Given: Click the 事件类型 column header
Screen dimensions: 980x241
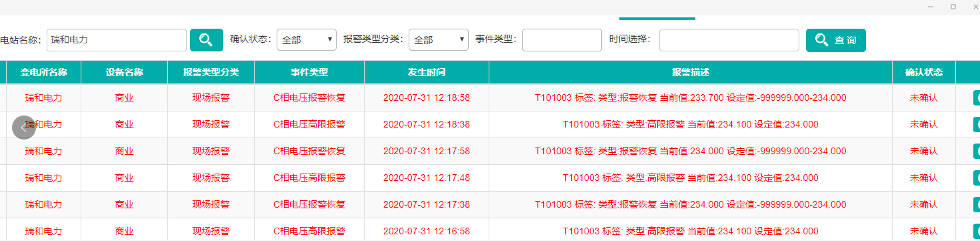Looking at the screenshot, I should (309, 72).
